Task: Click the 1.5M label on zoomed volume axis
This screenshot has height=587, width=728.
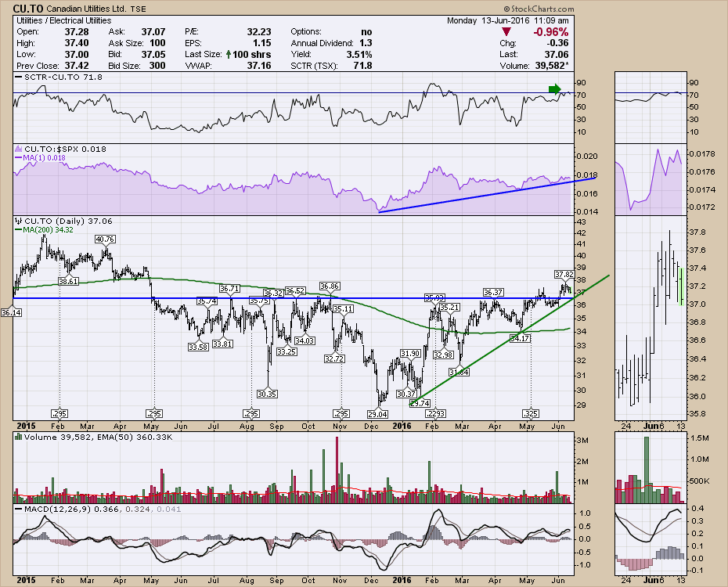Action: [699, 438]
